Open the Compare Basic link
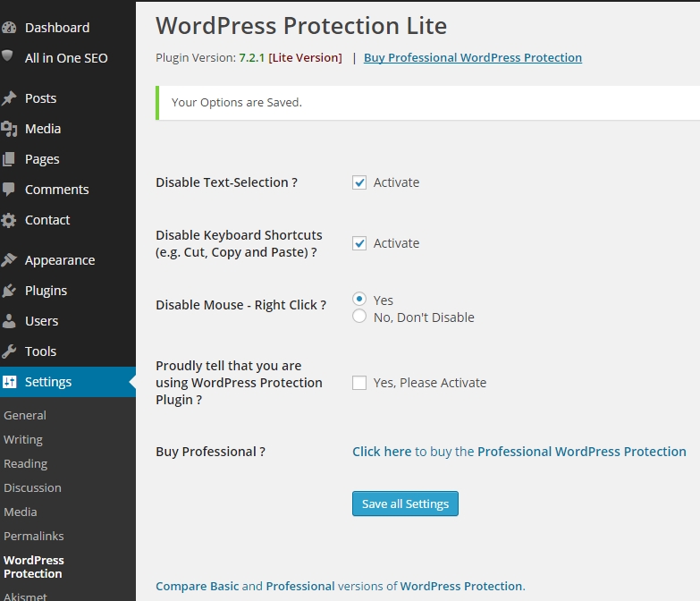 197,586
